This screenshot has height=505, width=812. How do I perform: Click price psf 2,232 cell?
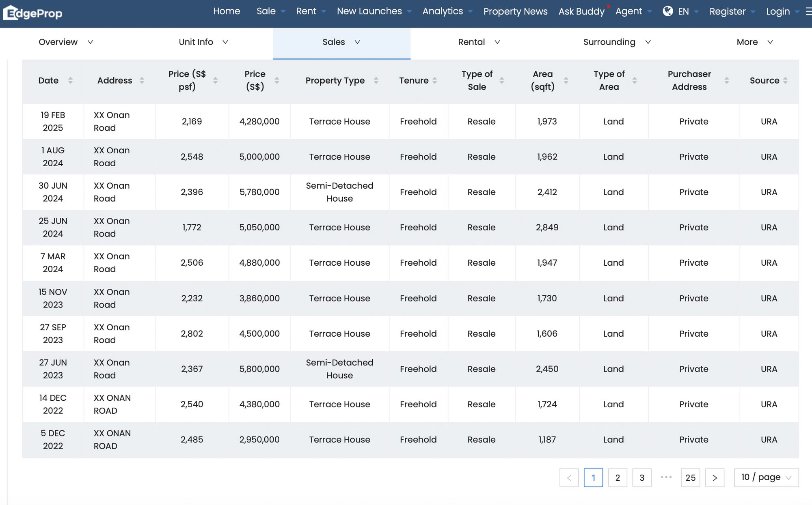click(x=192, y=298)
